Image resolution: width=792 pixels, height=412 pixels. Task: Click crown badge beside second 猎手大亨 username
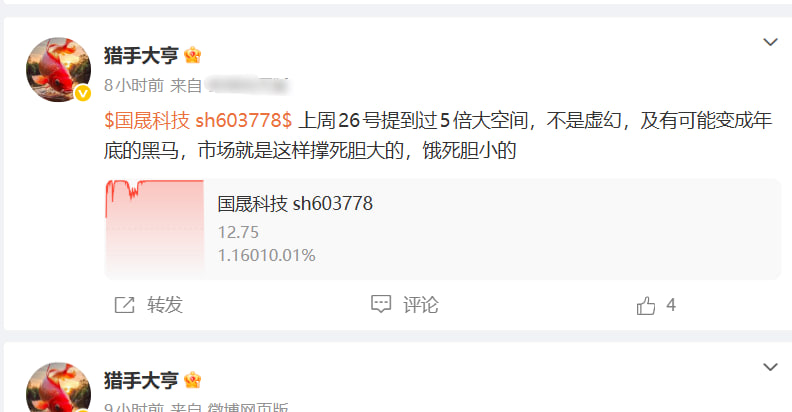[192, 380]
